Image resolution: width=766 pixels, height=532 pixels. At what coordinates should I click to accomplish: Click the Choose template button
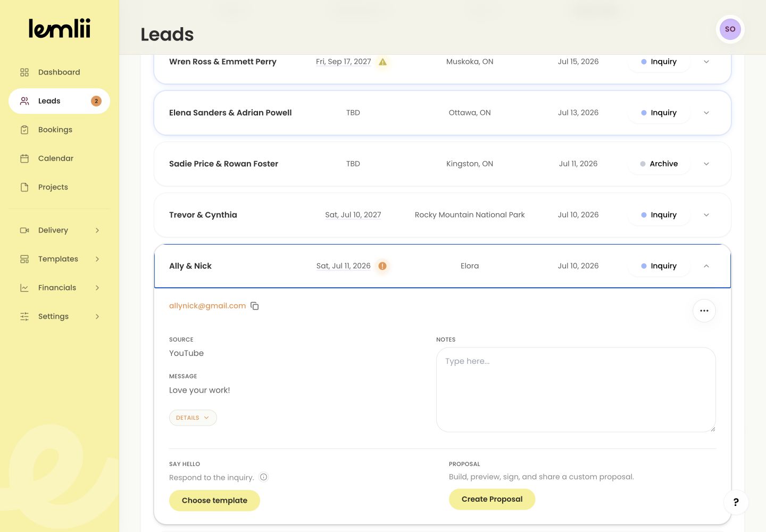(x=214, y=501)
